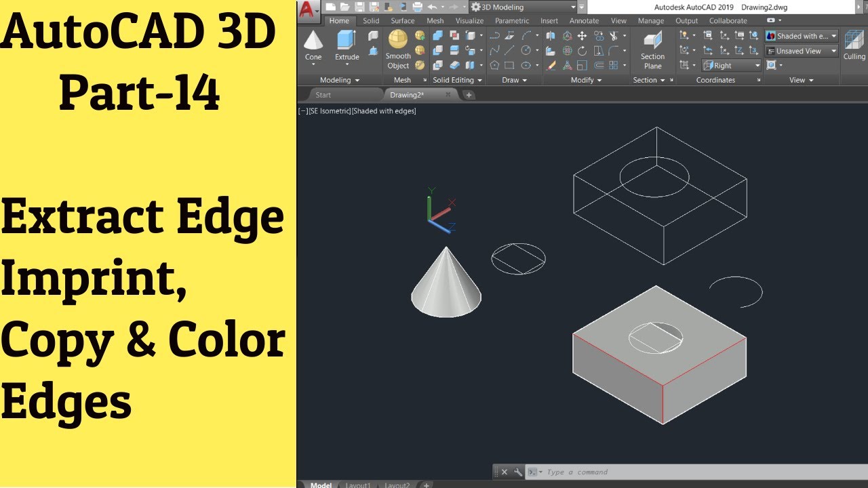This screenshot has width=868, height=488.
Task: Click the solid Subtract icon
Action: pyautogui.click(x=437, y=50)
